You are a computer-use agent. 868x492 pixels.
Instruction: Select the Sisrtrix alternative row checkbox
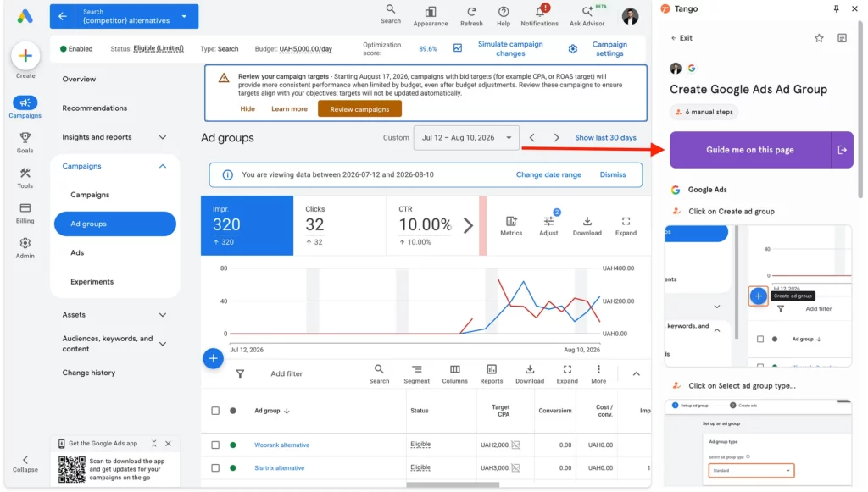(x=215, y=468)
